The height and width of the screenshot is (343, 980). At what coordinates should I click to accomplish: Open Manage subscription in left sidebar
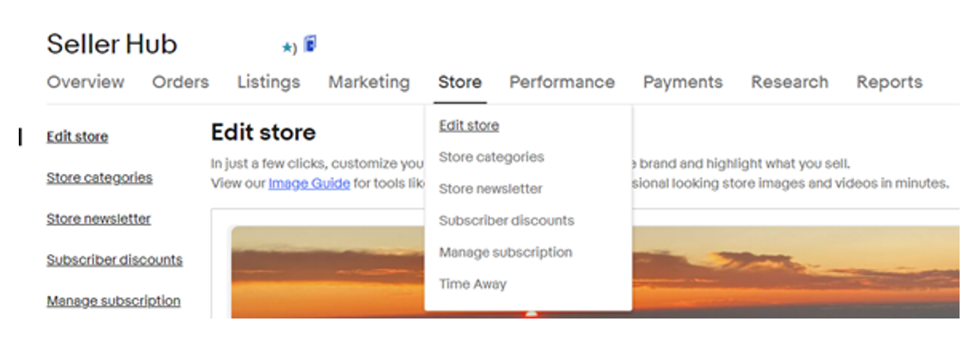(114, 301)
